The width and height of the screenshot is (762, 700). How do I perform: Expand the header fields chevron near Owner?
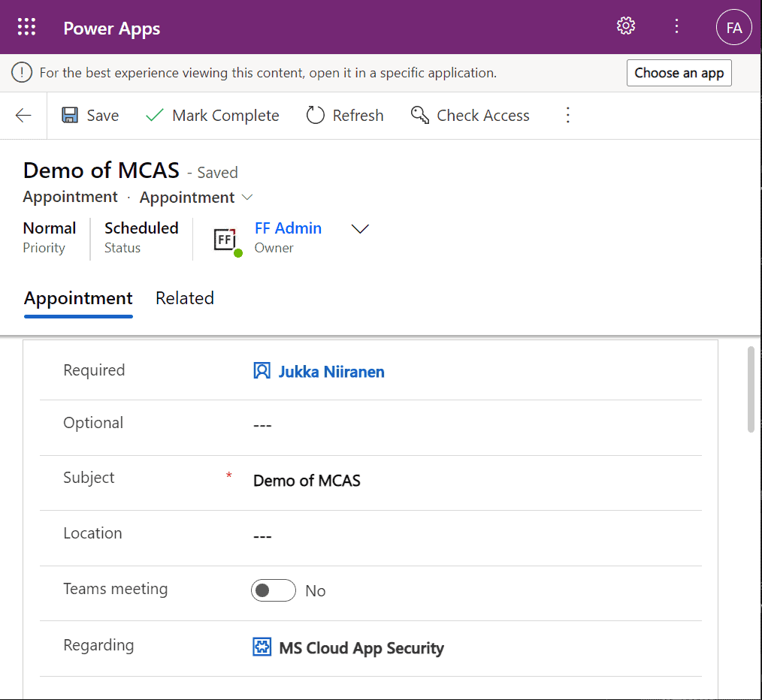pos(361,229)
